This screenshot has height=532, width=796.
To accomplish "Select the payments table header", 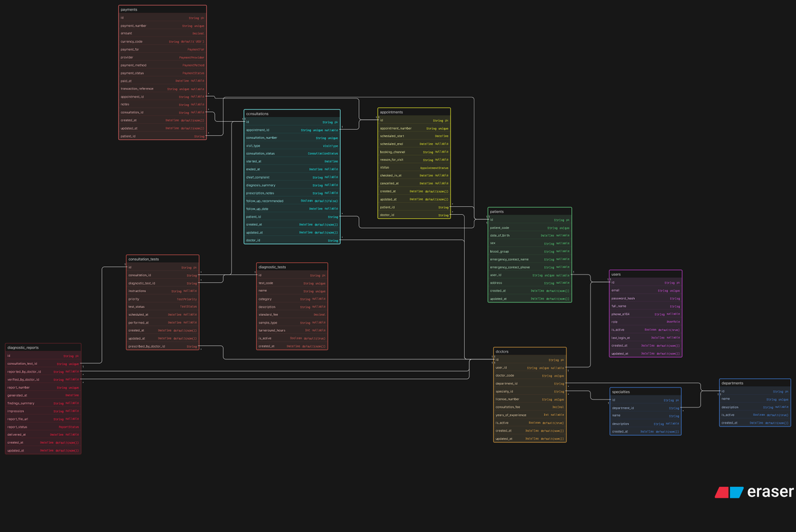I will click(x=163, y=10).
